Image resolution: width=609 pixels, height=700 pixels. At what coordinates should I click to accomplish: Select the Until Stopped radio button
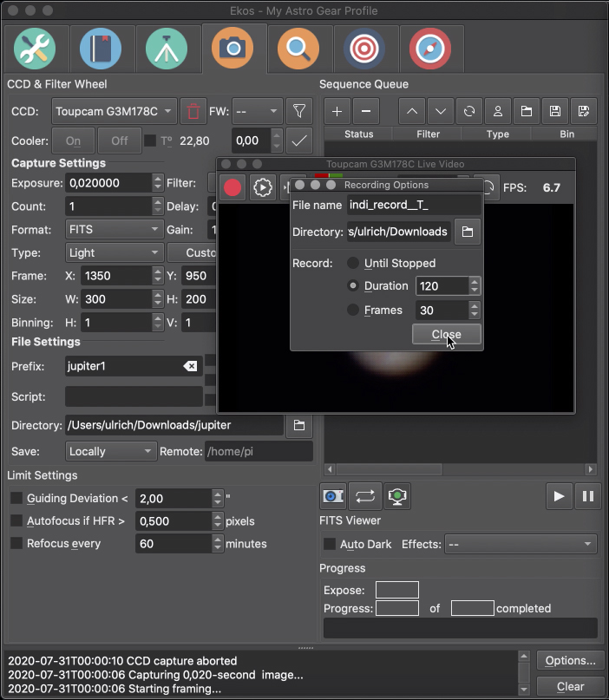(353, 263)
